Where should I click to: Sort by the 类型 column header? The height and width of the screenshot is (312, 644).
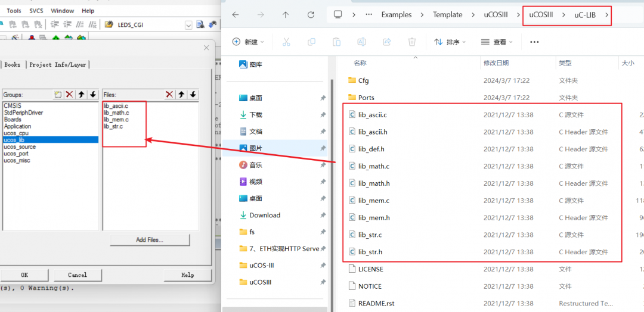coord(565,63)
